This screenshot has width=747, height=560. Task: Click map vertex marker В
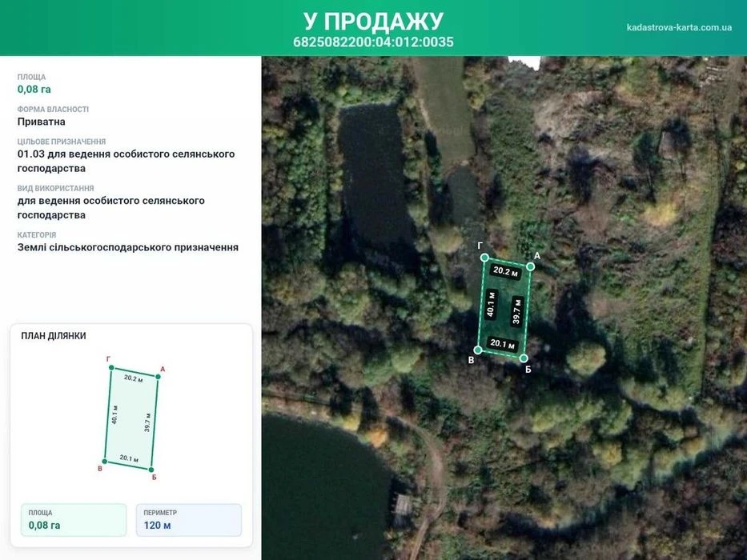click(478, 350)
